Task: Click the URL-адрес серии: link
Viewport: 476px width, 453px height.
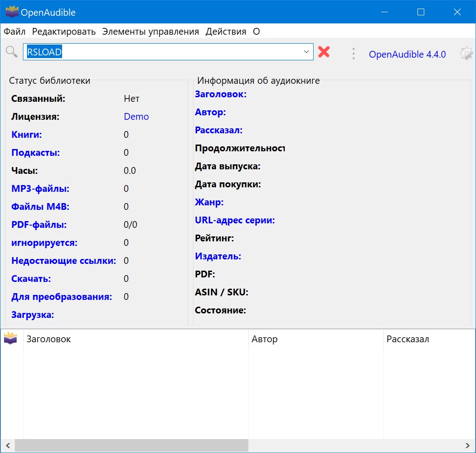Action: pos(235,220)
